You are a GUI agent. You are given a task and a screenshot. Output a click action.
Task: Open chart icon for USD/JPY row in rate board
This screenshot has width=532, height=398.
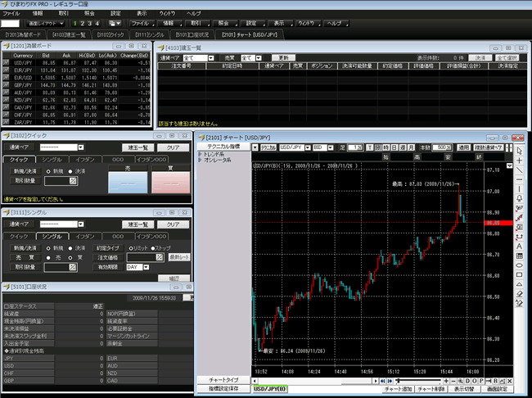[x=6, y=62]
